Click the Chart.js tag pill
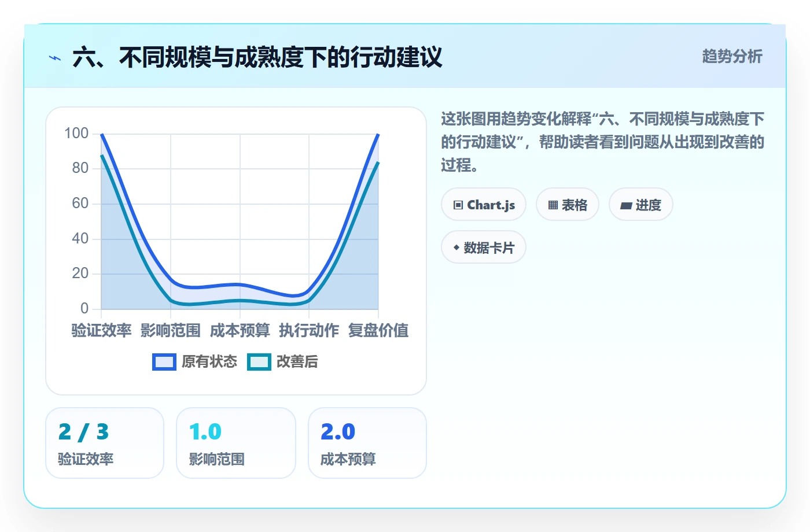This screenshot has height=532, width=810. point(484,204)
